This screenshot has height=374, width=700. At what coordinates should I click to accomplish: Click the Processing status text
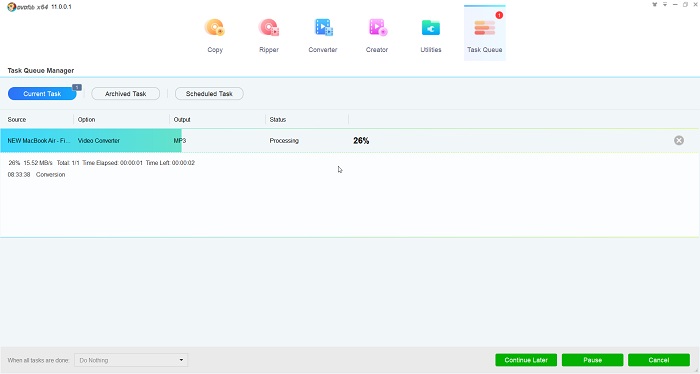click(284, 141)
